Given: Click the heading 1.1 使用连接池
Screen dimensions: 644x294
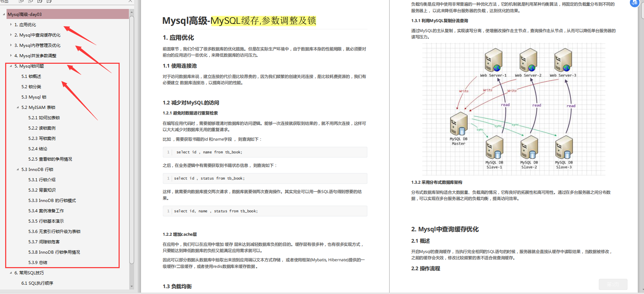Looking at the screenshot, I should (x=180, y=66).
